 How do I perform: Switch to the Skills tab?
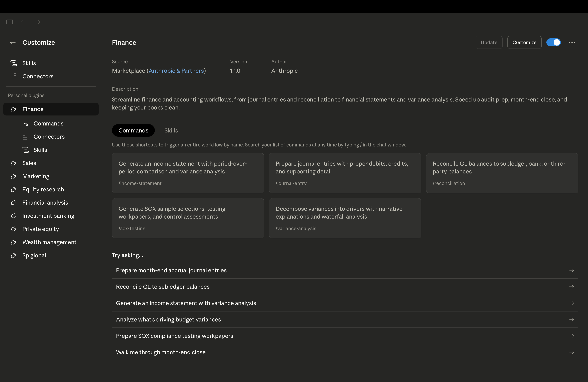point(171,130)
